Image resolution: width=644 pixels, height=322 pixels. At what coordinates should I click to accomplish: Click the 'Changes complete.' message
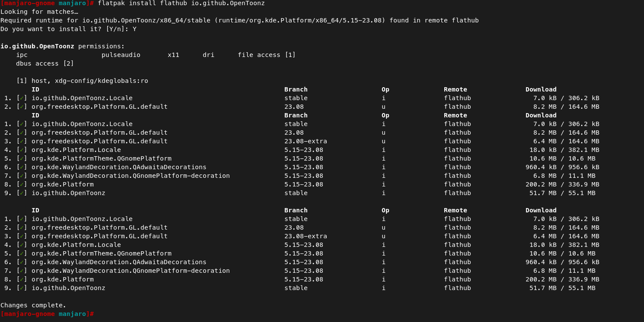coord(33,305)
